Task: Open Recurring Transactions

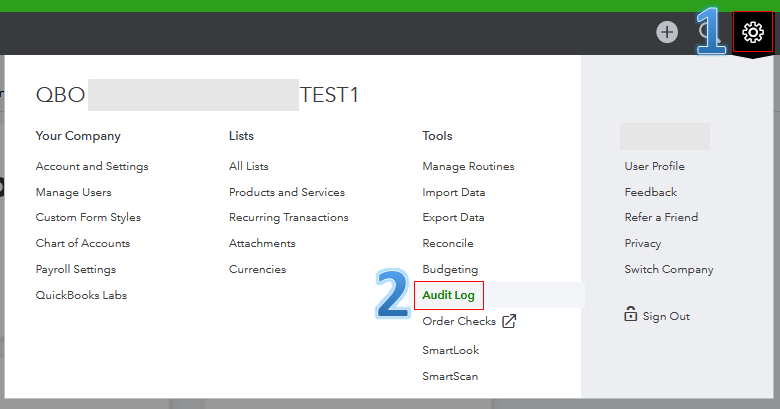Action: click(x=289, y=217)
